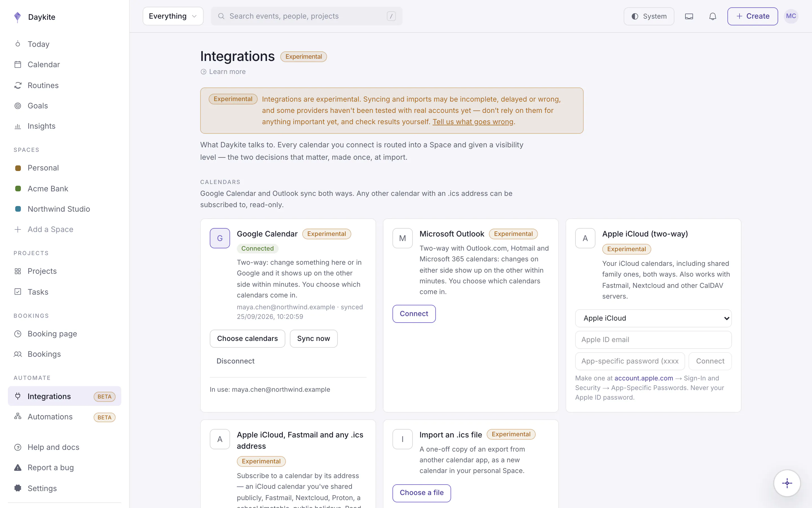This screenshot has width=812, height=508.
Task: Focus the Apple ID email field
Action: 653,340
